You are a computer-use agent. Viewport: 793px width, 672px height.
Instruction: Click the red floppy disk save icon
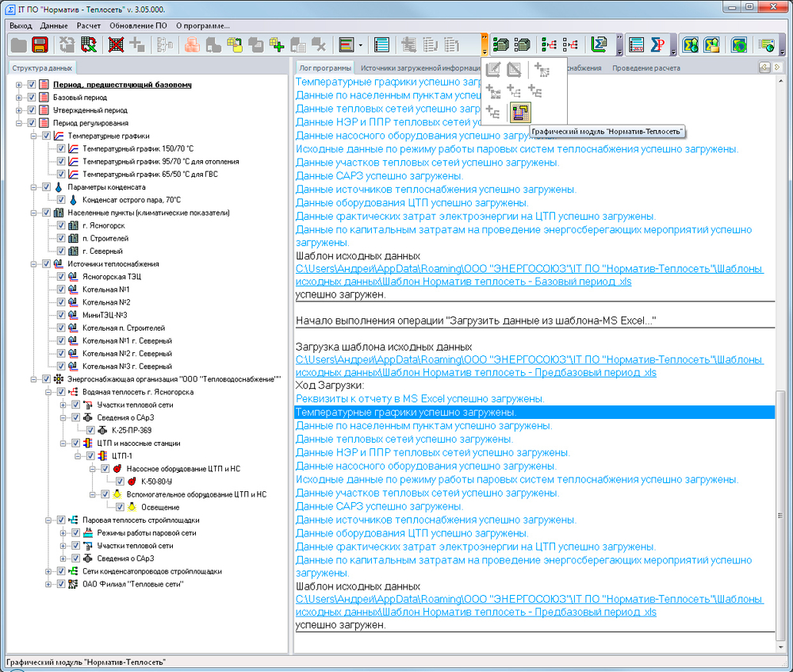(x=40, y=44)
